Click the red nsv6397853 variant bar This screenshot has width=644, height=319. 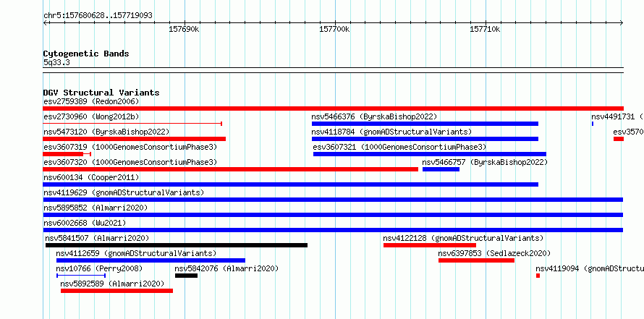(476, 260)
